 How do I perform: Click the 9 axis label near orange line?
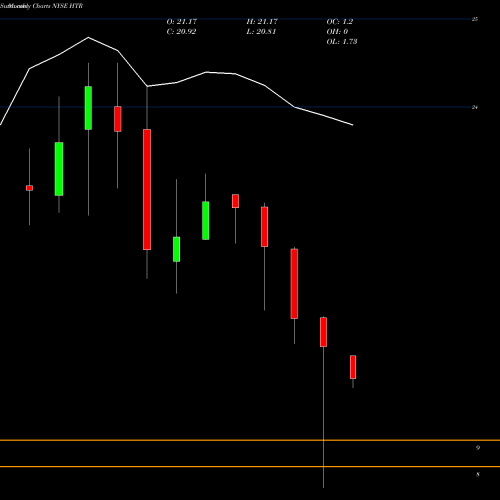click(x=478, y=447)
